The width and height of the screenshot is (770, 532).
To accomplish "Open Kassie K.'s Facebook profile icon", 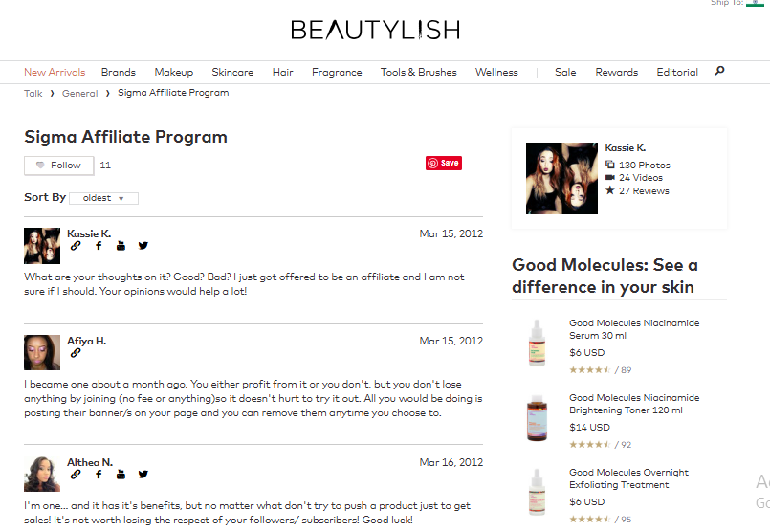I will click(99, 246).
